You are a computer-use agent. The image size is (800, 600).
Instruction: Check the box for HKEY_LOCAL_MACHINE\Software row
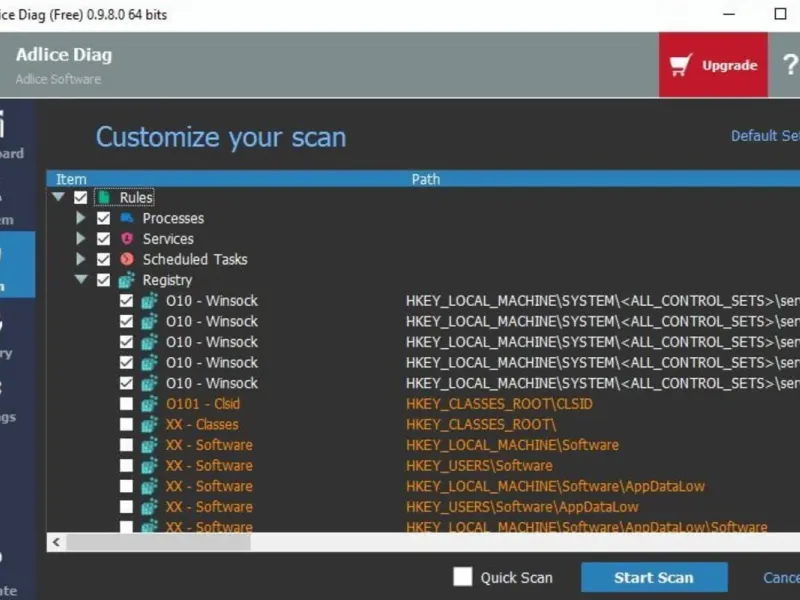tap(126, 445)
